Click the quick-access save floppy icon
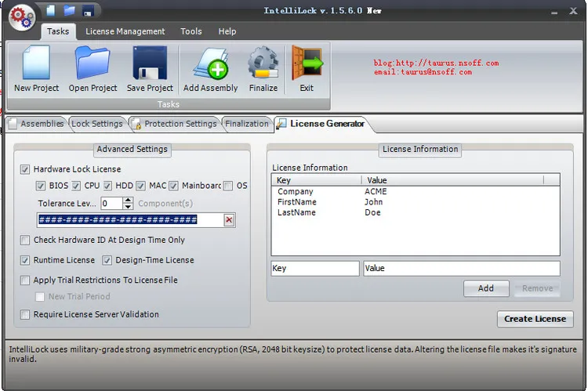The image size is (588, 391). pyautogui.click(x=88, y=10)
